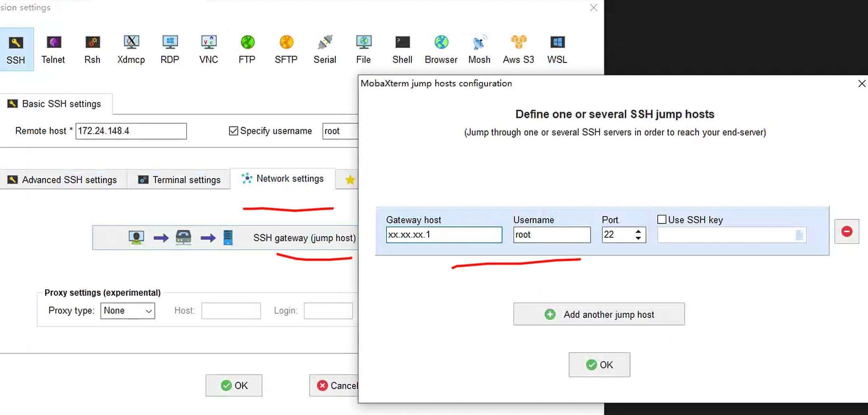Click into the Gateway host field
Viewport: 868px width, 415px height.
(444, 234)
